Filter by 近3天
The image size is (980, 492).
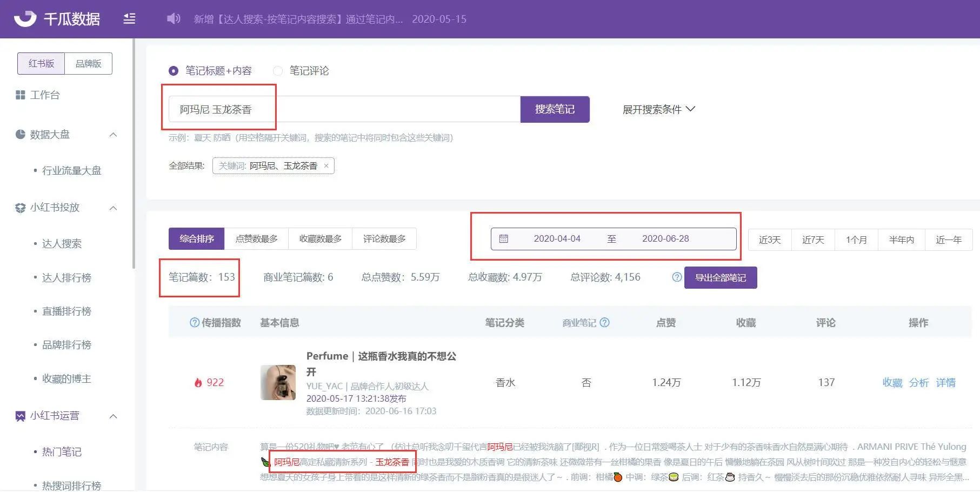coord(770,240)
